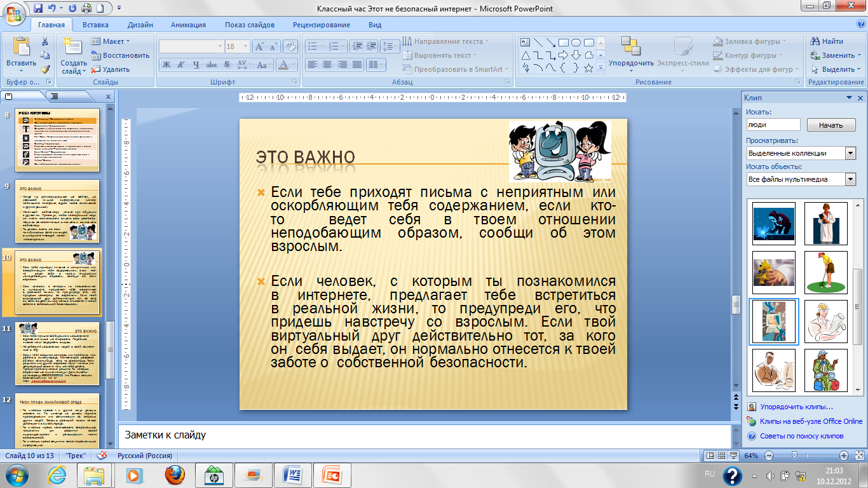Open the font name dropdown
This screenshot has height=488, width=868.
point(220,46)
